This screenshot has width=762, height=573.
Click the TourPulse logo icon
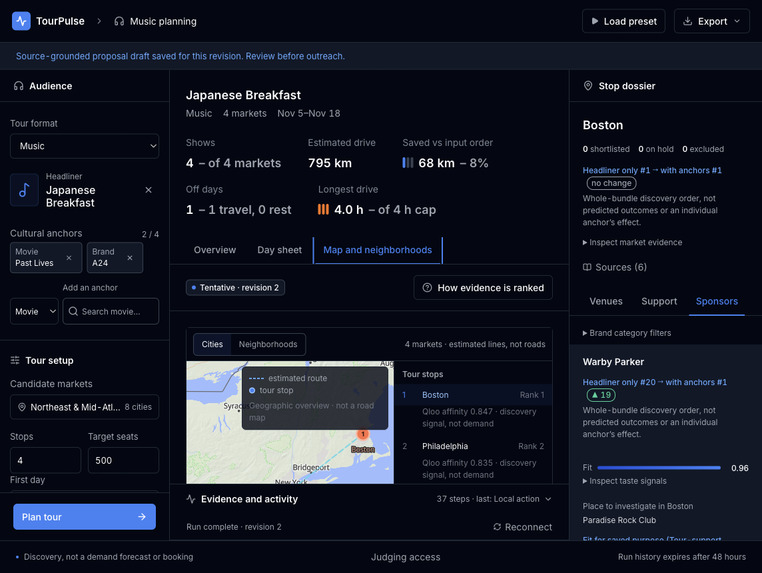coord(21,21)
